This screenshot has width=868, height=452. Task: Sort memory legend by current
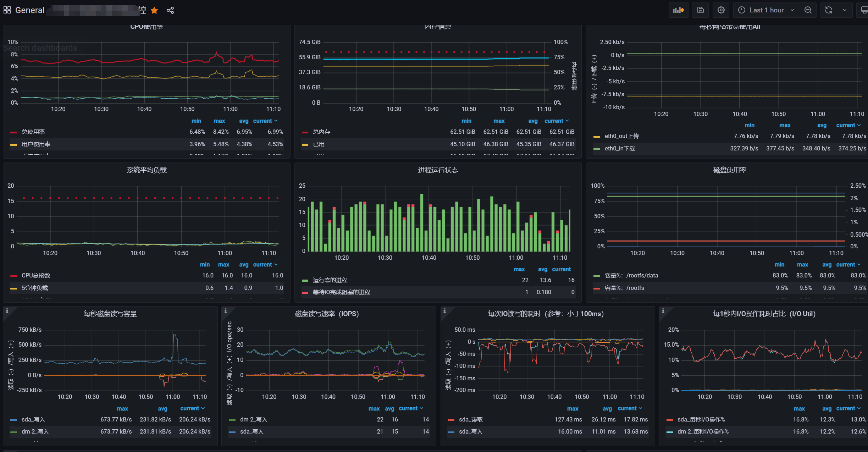click(557, 121)
